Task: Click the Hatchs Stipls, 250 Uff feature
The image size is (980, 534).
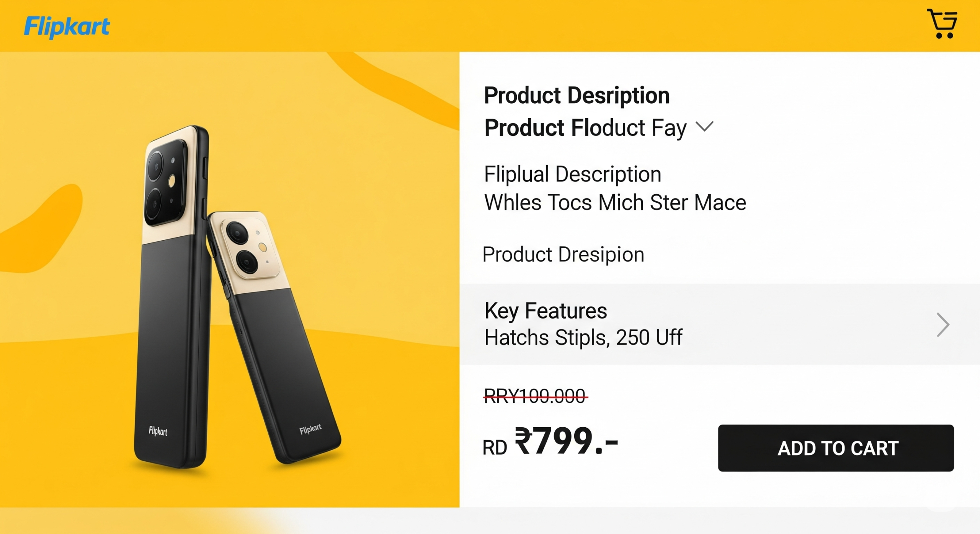Action: 583,337
